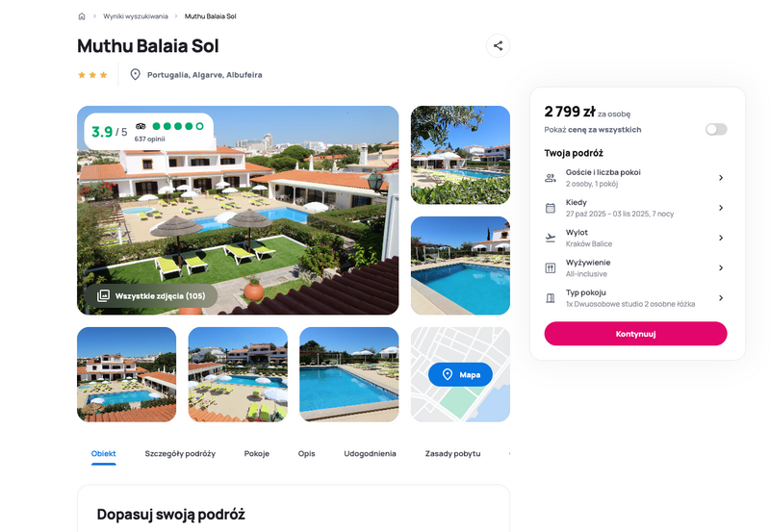
Task: Expand Gości i liczba pokoi chevron
Action: [721, 178]
